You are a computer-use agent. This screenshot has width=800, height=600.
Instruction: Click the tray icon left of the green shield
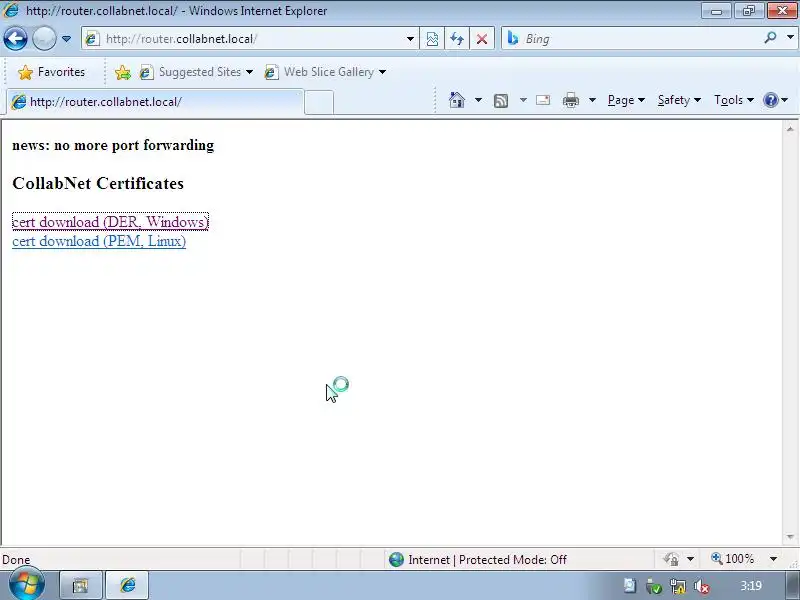(630, 586)
